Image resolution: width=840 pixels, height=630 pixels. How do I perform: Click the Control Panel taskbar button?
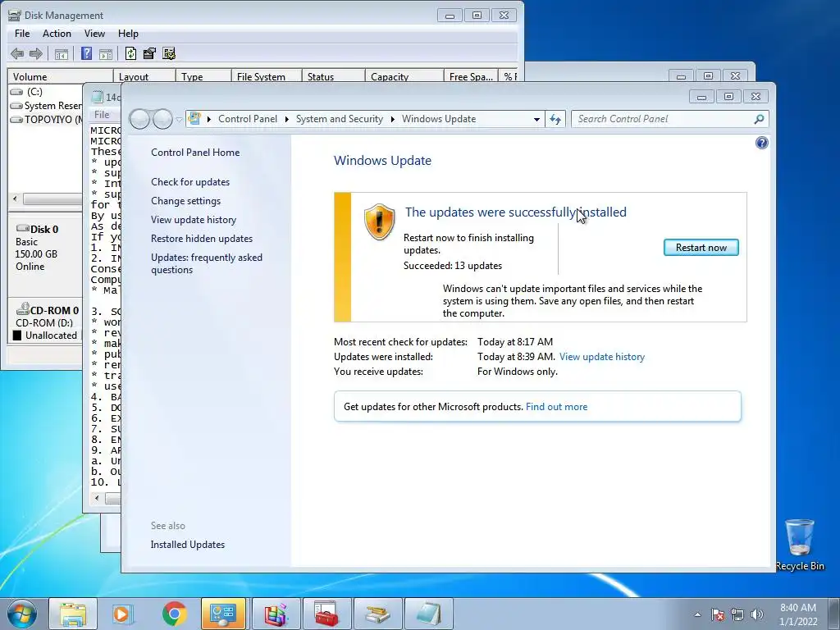click(223, 614)
